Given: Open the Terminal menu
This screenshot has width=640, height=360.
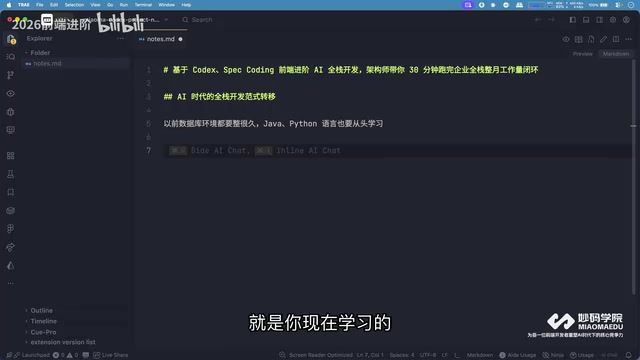Looking at the screenshot, I should [143, 5].
